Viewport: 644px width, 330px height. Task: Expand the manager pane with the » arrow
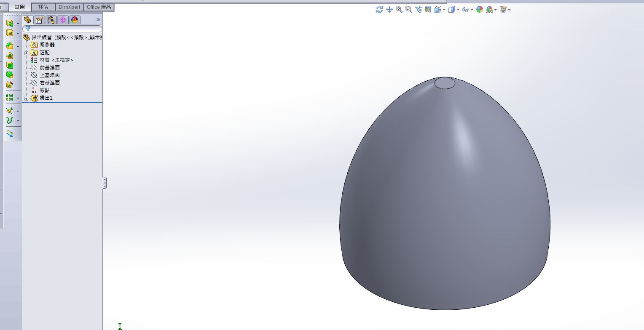(x=98, y=20)
